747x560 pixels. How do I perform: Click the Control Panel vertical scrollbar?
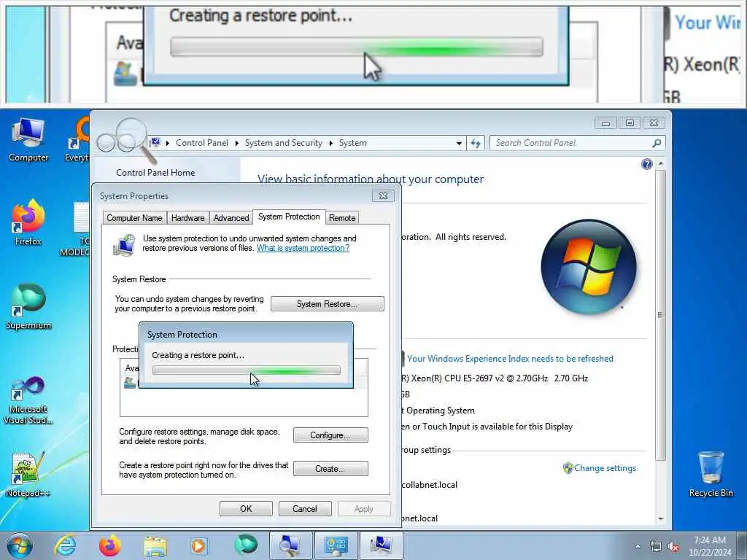pyautogui.click(x=660, y=314)
